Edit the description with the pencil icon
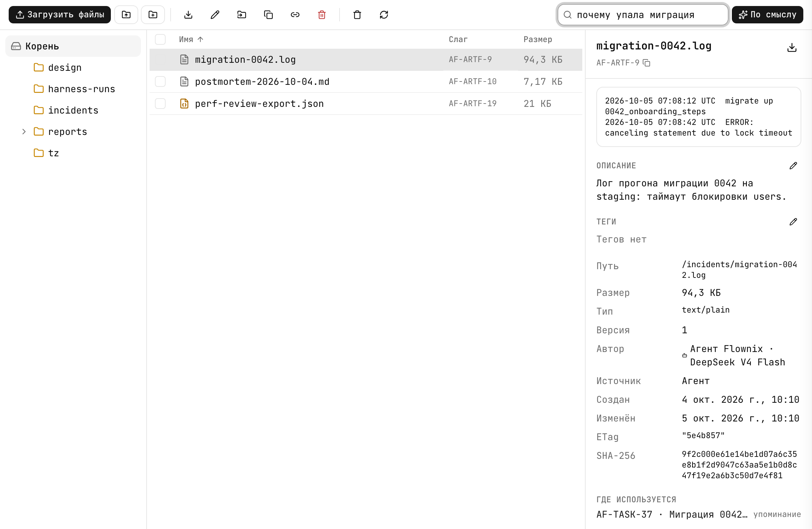 coord(793,166)
